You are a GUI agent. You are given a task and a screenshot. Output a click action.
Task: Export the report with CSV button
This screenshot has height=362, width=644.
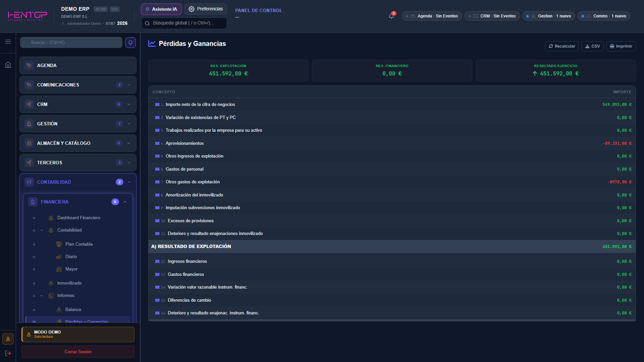tap(593, 46)
